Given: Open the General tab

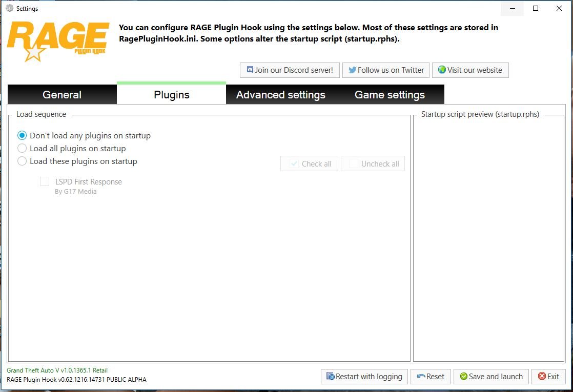Looking at the screenshot, I should [62, 95].
